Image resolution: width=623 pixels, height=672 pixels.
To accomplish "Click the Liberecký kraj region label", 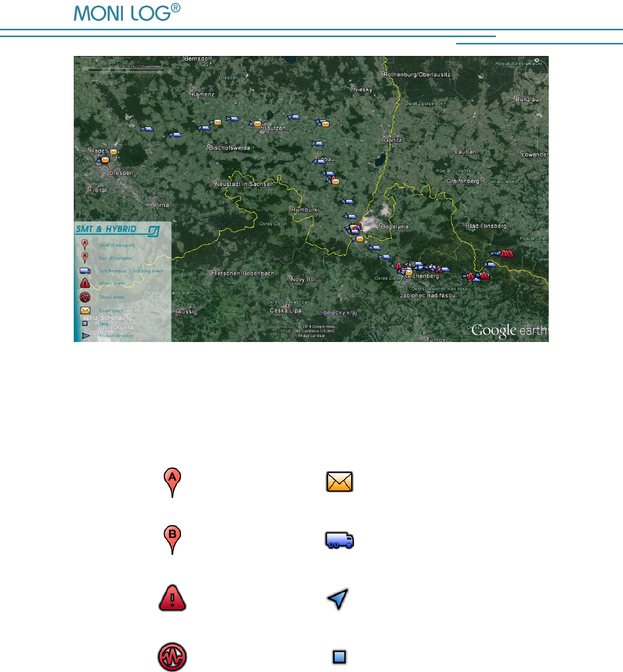I will (x=337, y=313).
